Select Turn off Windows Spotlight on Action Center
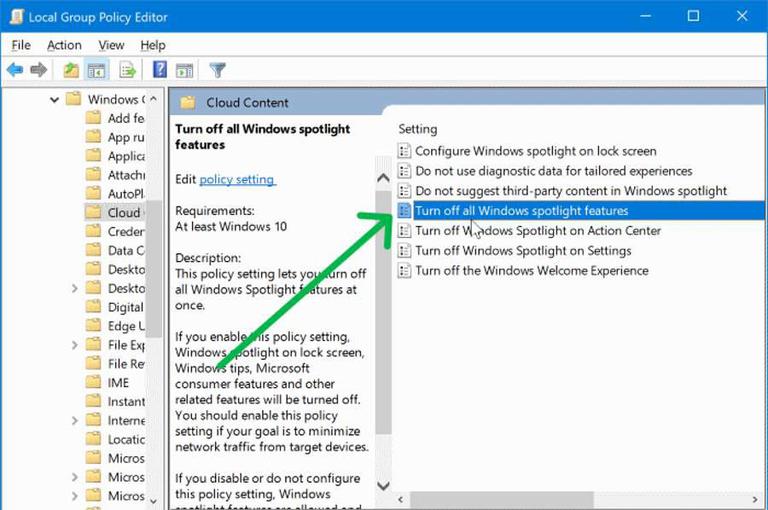 pos(538,231)
